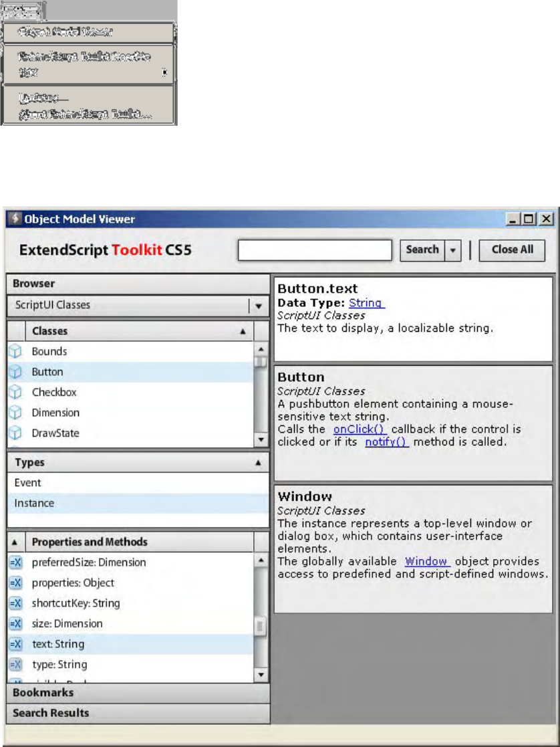Screen dimensions: 560x747
Task: Click the Button class cube icon
Action: (15, 372)
